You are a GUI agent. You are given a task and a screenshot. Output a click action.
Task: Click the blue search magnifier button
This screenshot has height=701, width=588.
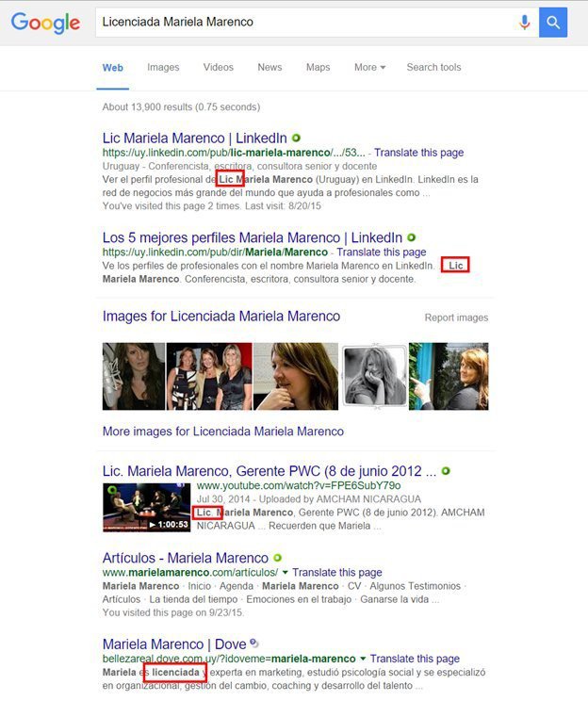click(x=553, y=22)
